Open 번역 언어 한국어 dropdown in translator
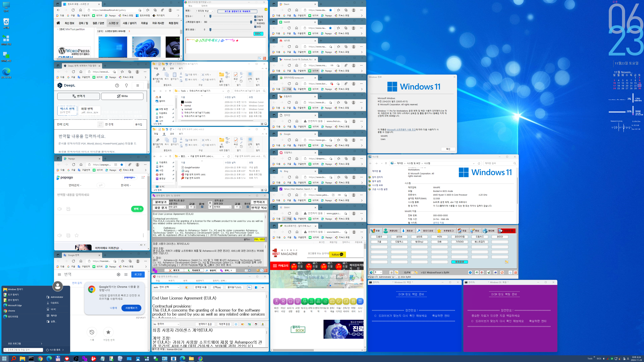This screenshot has width=644, height=362. pyautogui.click(x=223, y=207)
